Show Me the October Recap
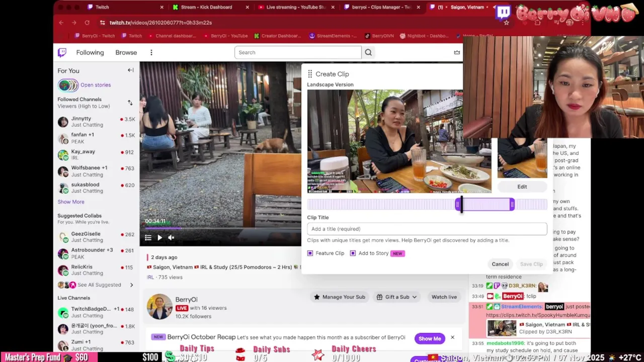This screenshot has height=362, width=644. pos(430,338)
